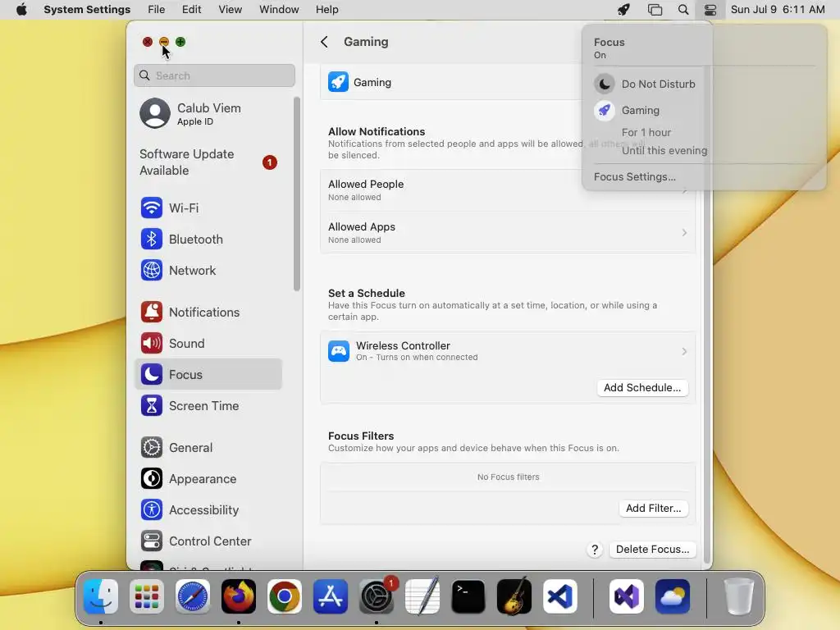Open Wi-Fi settings in sidebar

pyautogui.click(x=208, y=208)
